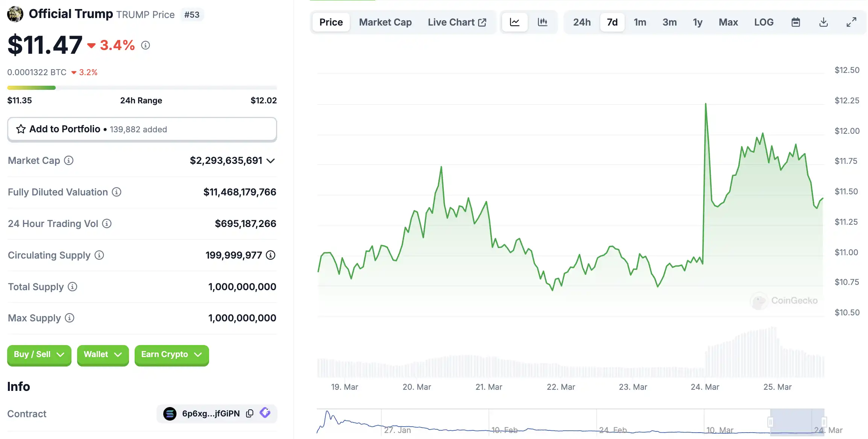
Task: Click info icon beside Circulating Supply value
Action: coord(270,255)
